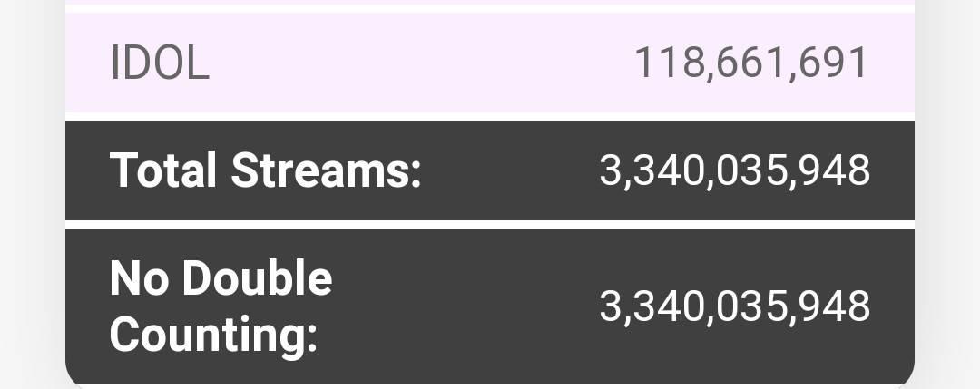Image resolution: width=980 pixels, height=389 pixels.
Task: Click white divider between IDOL and Total Streams
Action: pyautogui.click(x=490, y=117)
